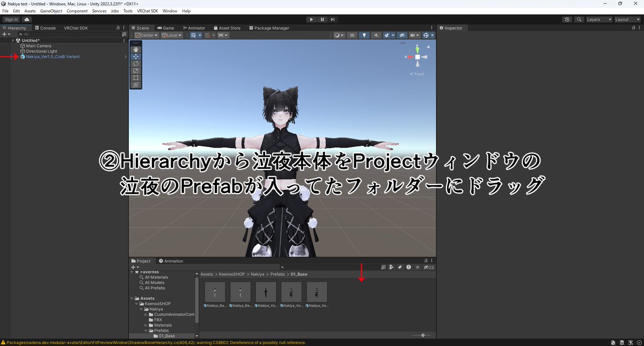644x346 pixels.
Task: Click the Pause button
Action: coord(322,19)
